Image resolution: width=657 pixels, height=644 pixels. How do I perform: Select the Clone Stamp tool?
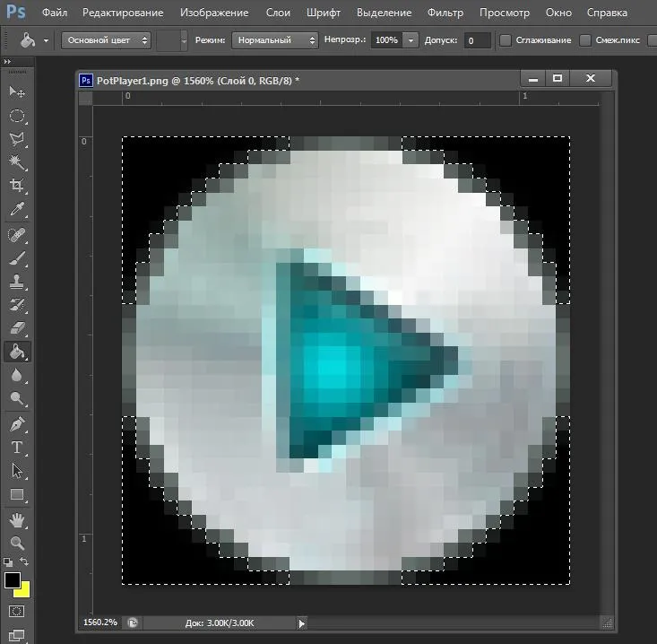click(x=17, y=282)
